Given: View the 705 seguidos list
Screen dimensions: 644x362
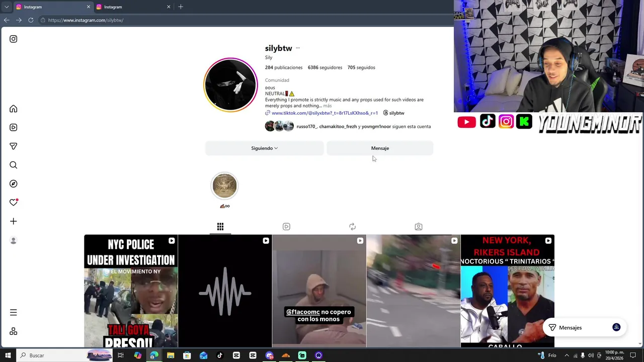Looking at the screenshot, I should point(361,67).
